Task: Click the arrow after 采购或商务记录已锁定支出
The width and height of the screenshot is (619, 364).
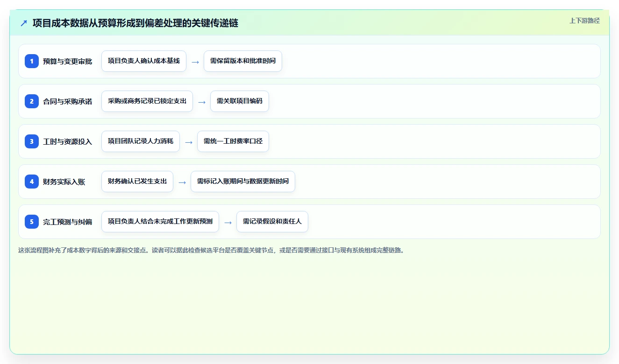Action: pyautogui.click(x=202, y=102)
